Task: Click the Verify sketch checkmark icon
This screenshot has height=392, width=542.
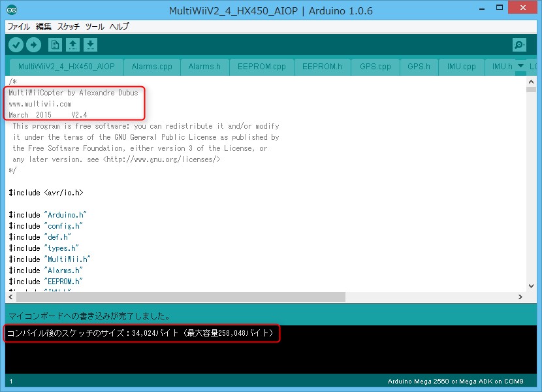Action: coord(16,44)
